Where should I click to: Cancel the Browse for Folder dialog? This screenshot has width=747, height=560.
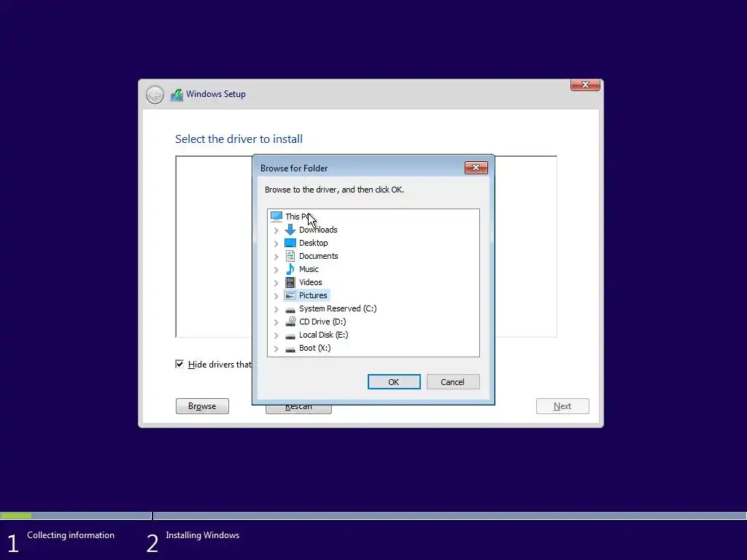[x=453, y=382]
